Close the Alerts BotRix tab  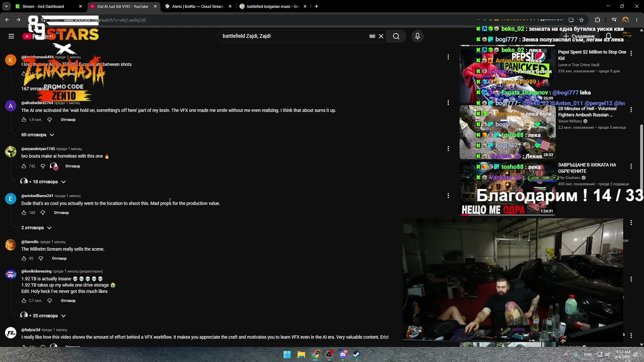(x=230, y=7)
